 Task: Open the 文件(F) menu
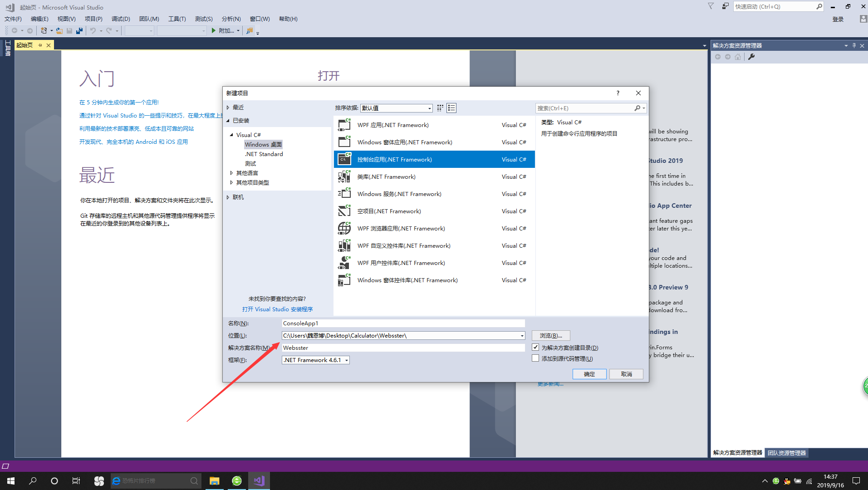13,19
